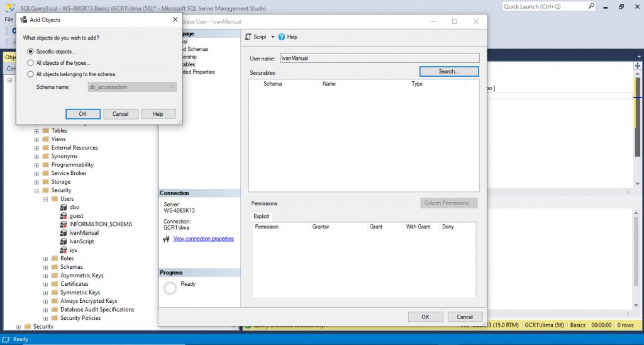Click OK in the Database User dialog
Viewport: 644px width, 345px height.
tap(426, 317)
